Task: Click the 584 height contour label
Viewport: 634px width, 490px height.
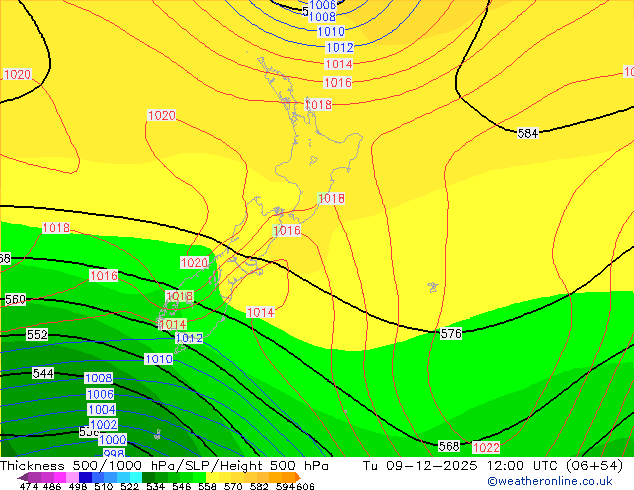Action: 528,133
